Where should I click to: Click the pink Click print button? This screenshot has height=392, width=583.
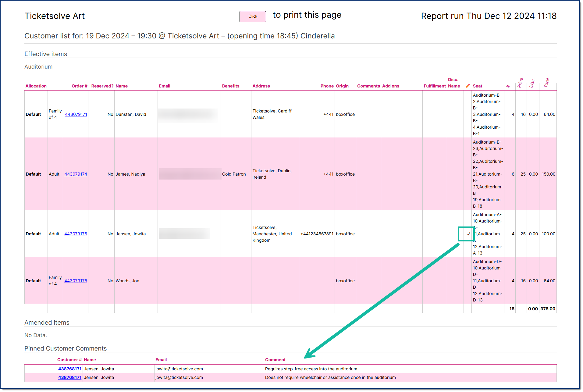click(252, 16)
